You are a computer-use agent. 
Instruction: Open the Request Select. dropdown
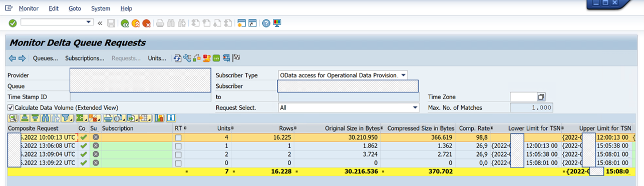(415, 107)
